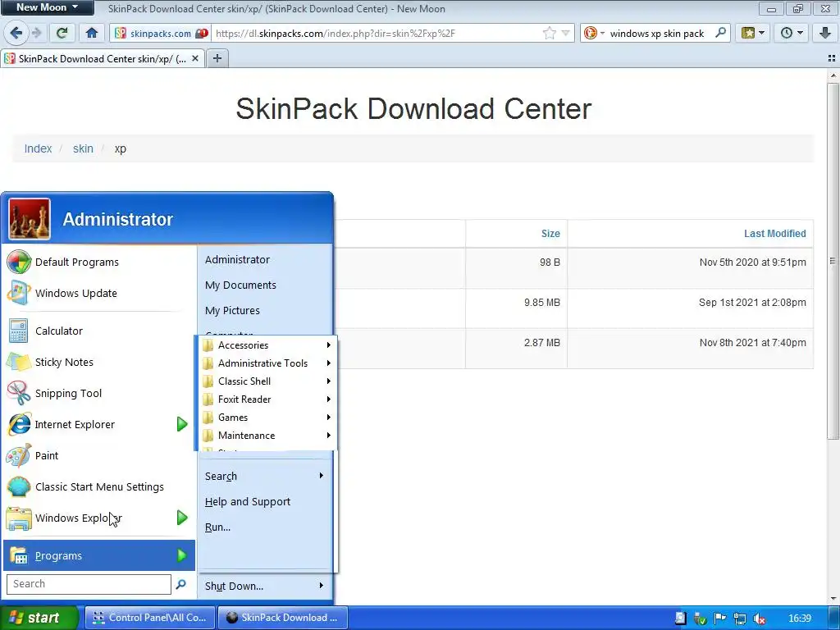Click the green start button
Viewport: 840px width, 630px height.
point(39,618)
